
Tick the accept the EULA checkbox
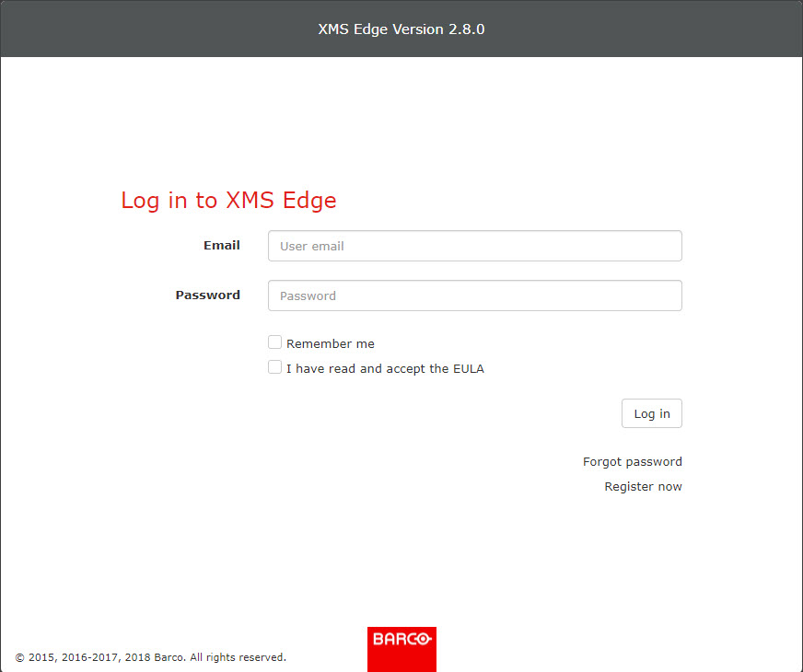click(275, 367)
